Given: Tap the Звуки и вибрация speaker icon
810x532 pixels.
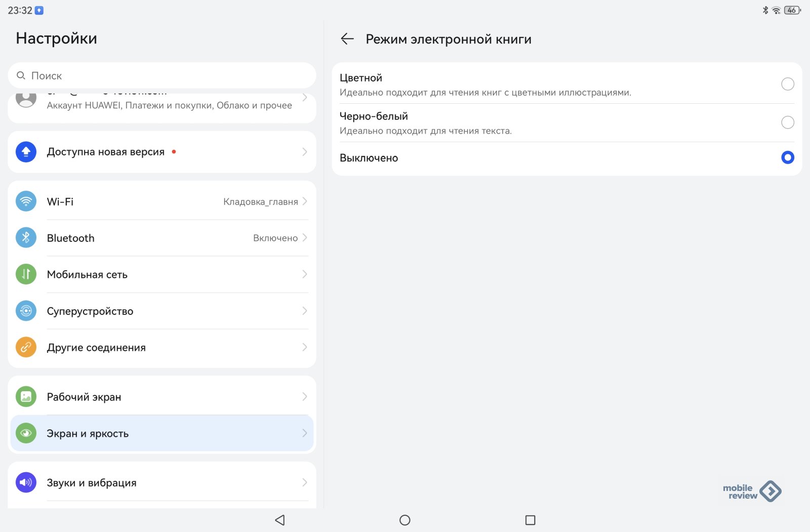Looking at the screenshot, I should pyautogui.click(x=26, y=482).
